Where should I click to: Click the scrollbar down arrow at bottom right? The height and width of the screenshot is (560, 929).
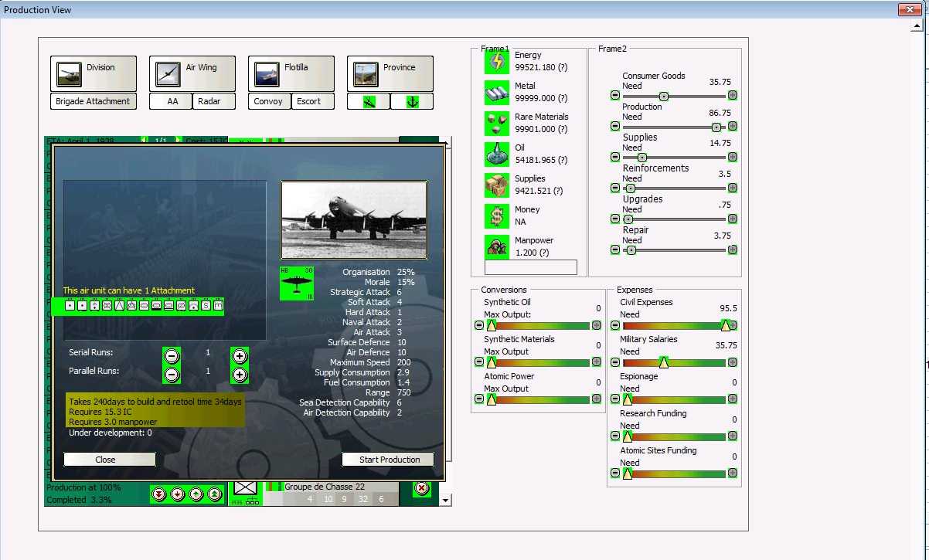[x=446, y=501]
